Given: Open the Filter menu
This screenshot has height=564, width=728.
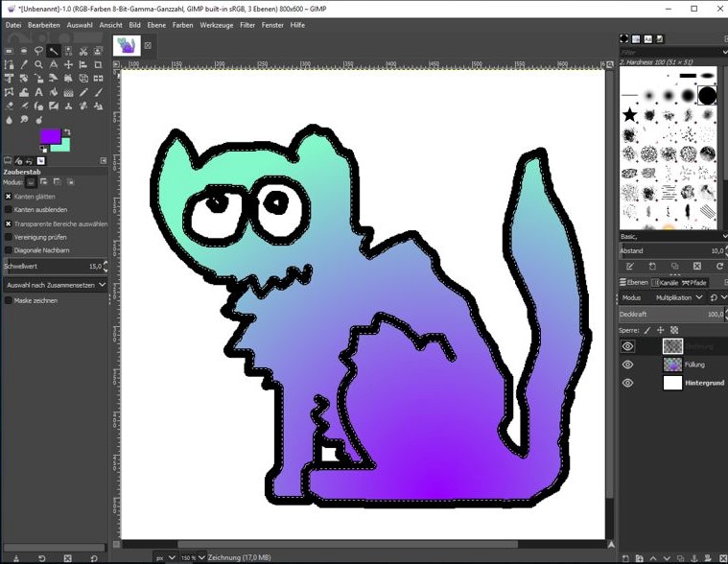Looking at the screenshot, I should point(247,25).
